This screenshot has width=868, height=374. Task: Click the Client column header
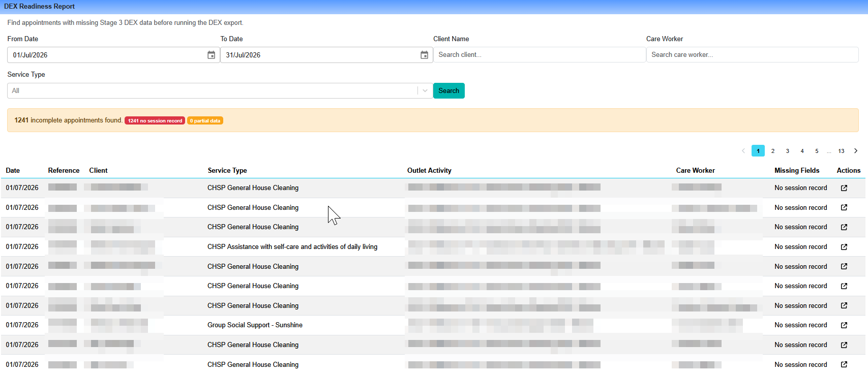pos(98,171)
